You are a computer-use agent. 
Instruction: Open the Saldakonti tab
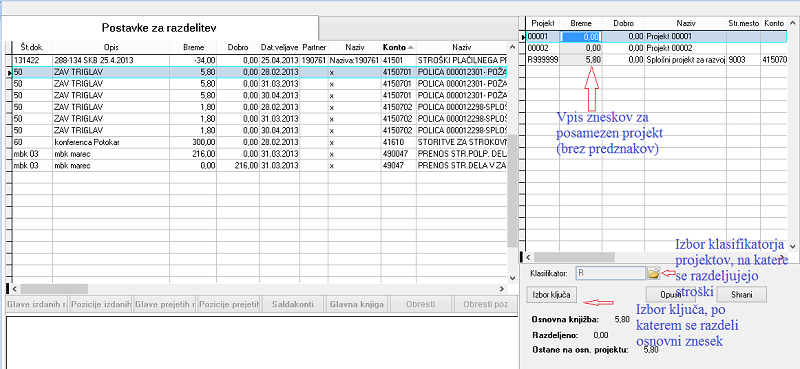coord(293,305)
